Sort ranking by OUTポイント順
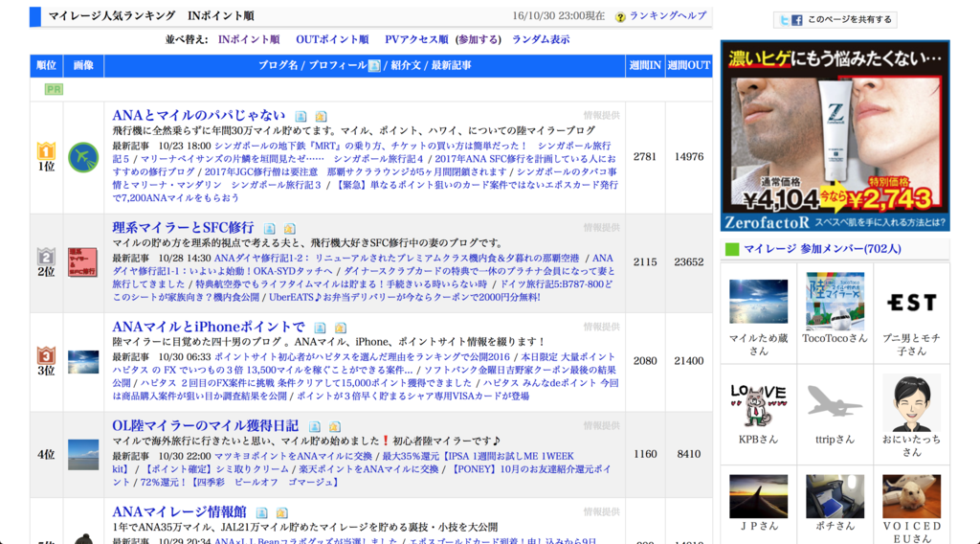 332,39
